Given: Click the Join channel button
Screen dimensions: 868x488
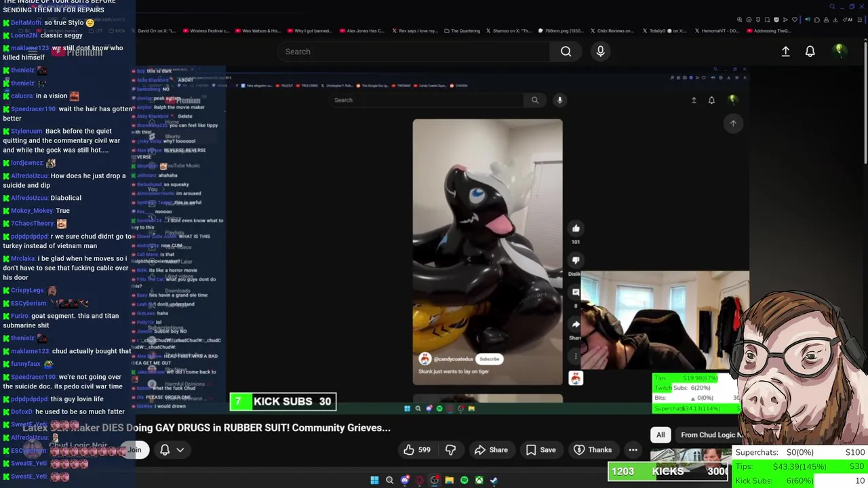Looking at the screenshot, I should (134, 449).
